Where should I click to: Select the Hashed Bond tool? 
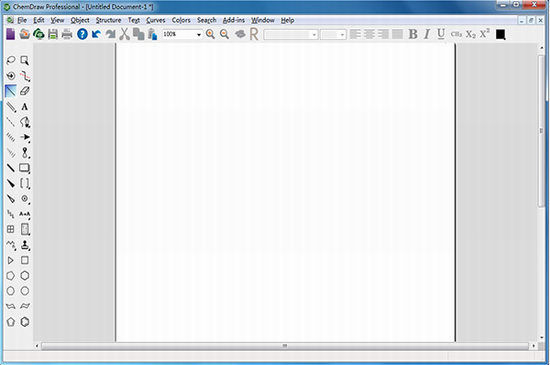pyautogui.click(x=11, y=137)
